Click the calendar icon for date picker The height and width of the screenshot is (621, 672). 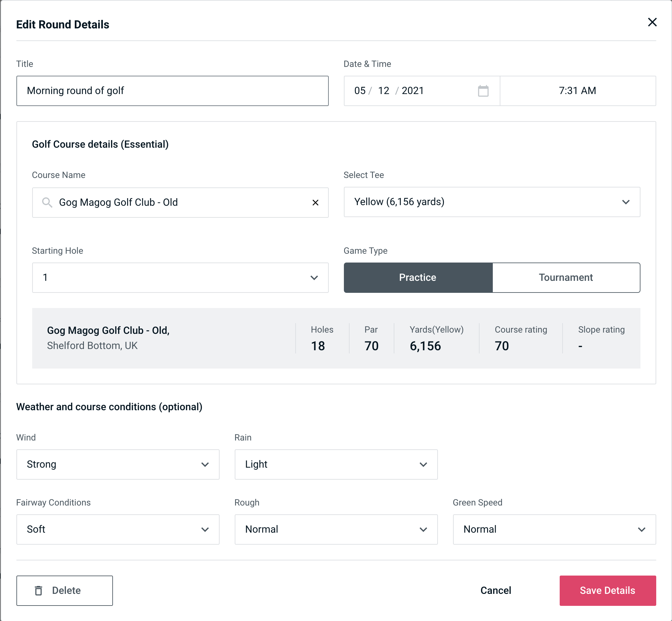click(483, 91)
